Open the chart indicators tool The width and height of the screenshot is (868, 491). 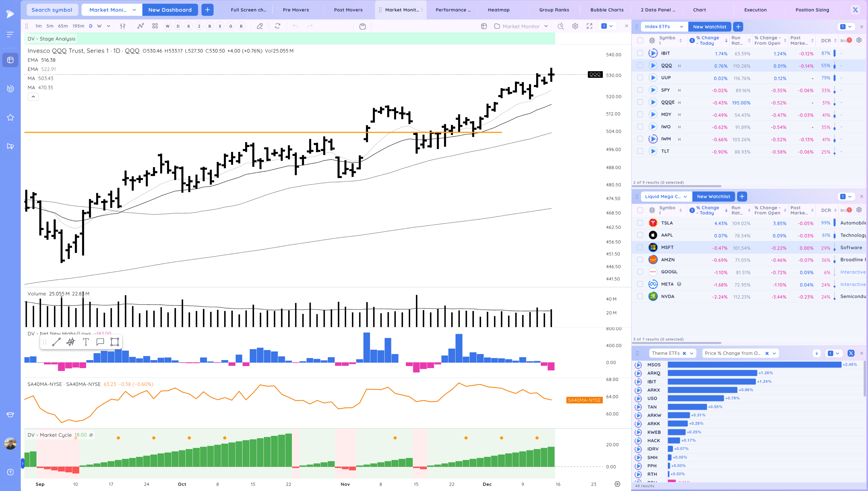[141, 26]
